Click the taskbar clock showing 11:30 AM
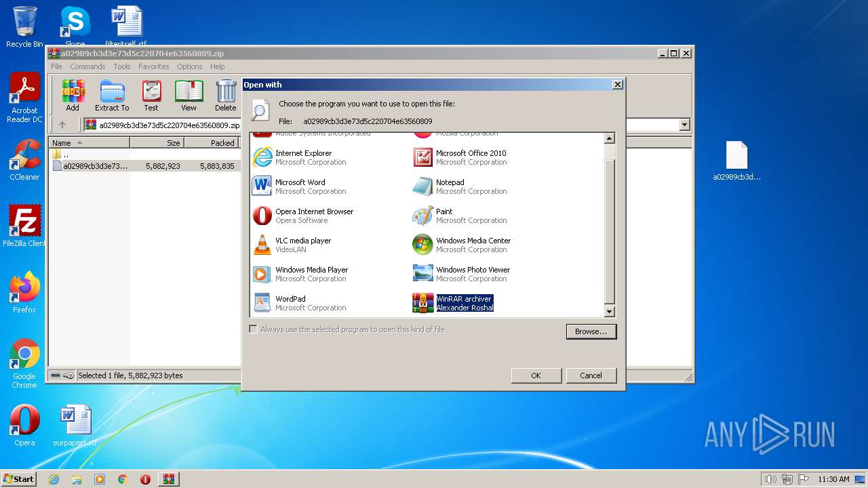 pos(833,479)
